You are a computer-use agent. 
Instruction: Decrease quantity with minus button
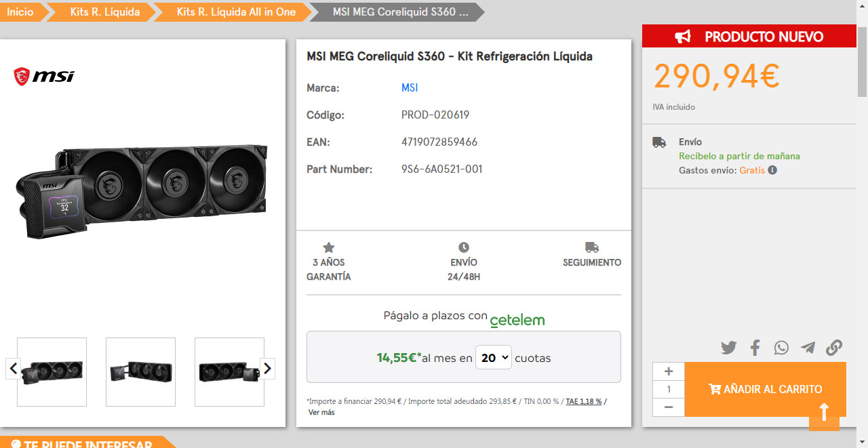coord(669,407)
